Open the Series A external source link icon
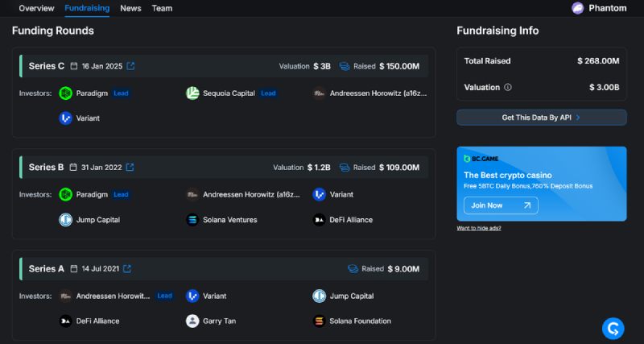Image resolution: width=644 pixels, height=344 pixels. pos(127,269)
